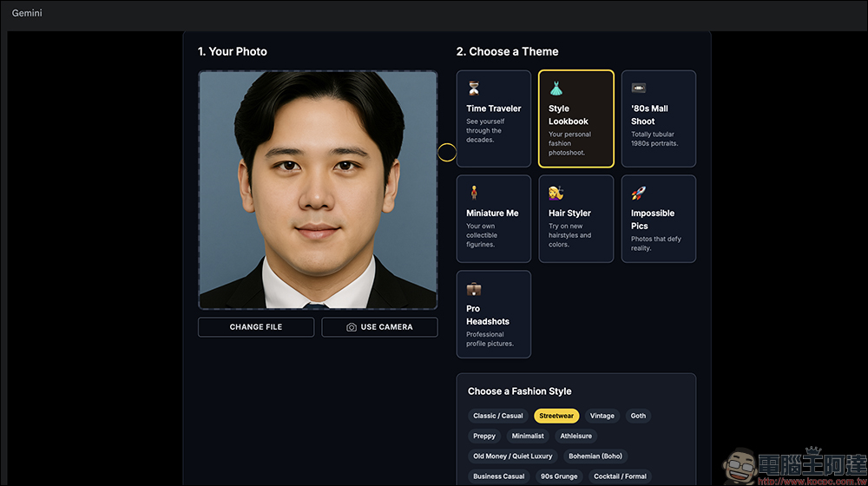
Task: Click the '1. Your Photo' heading
Action: pyautogui.click(x=233, y=51)
